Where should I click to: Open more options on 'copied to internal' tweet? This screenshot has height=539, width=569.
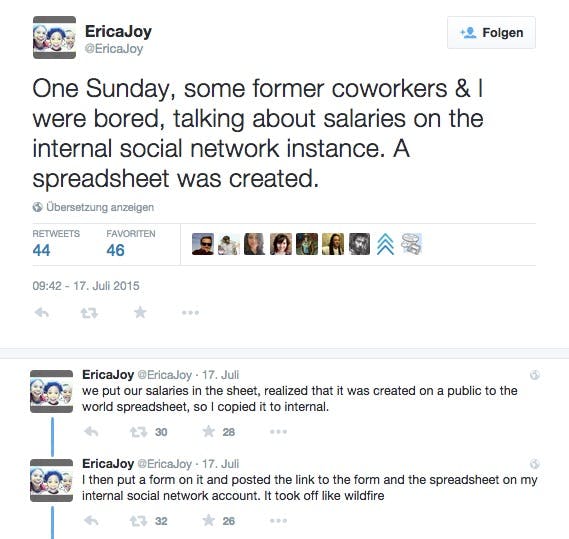click(278, 432)
